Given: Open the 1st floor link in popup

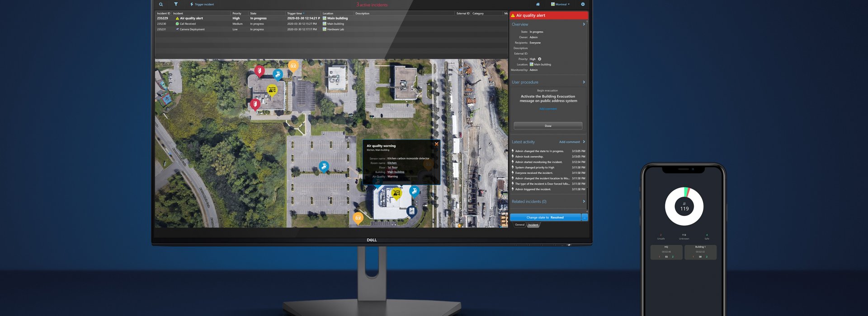Looking at the screenshot, I should click(x=392, y=167).
